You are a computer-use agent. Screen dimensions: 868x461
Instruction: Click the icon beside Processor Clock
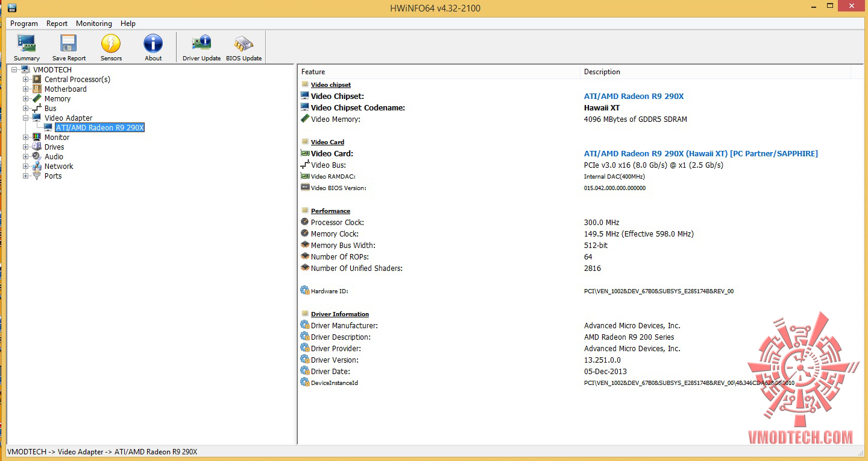[x=305, y=222]
